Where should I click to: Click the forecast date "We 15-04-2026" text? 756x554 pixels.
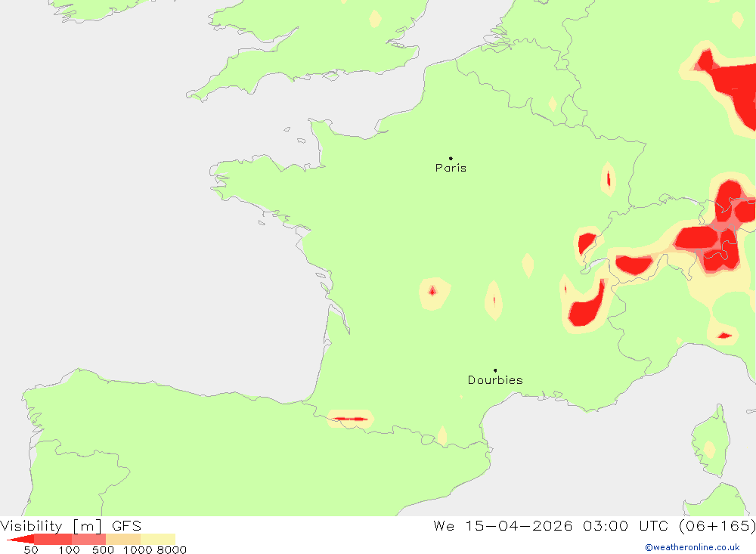(503, 525)
